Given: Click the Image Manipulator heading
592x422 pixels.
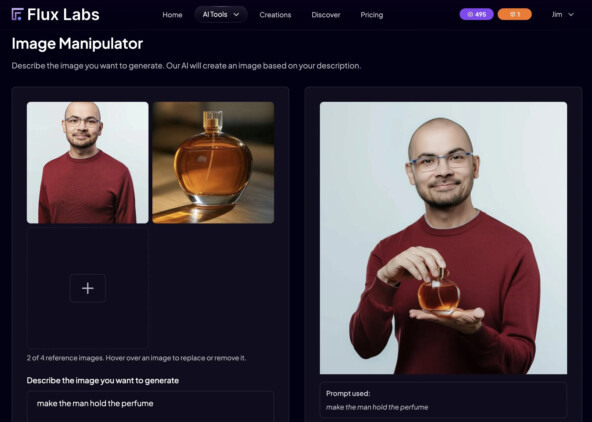Looking at the screenshot, I should pos(77,44).
